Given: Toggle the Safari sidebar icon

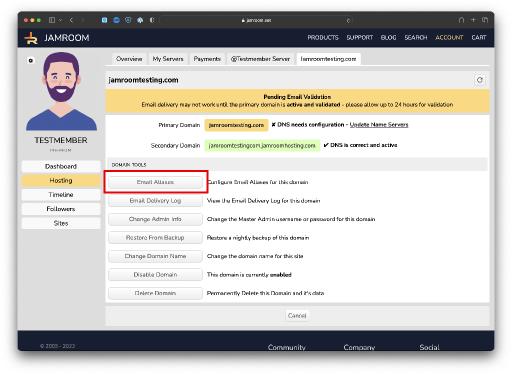Looking at the screenshot, I should click(52, 20).
